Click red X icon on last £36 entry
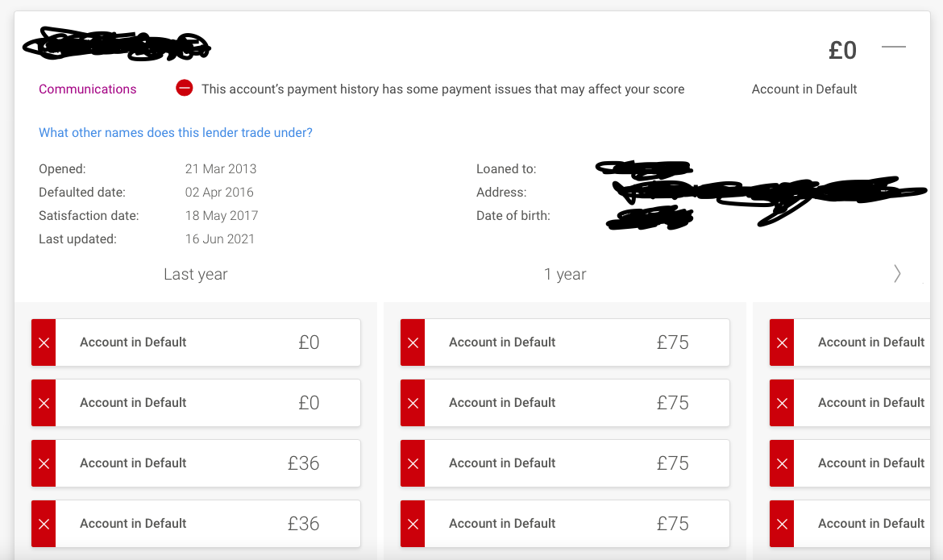943x560 pixels. [x=44, y=524]
